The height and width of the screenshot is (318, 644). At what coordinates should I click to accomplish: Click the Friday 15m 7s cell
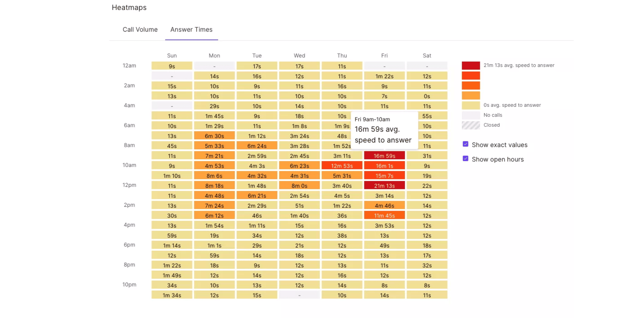[x=384, y=175]
